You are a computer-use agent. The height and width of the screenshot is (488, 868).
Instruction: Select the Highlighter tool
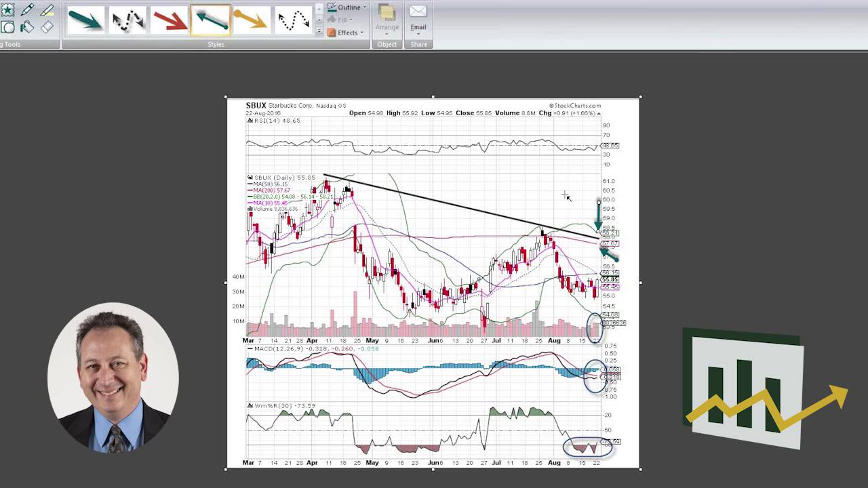click(x=47, y=10)
